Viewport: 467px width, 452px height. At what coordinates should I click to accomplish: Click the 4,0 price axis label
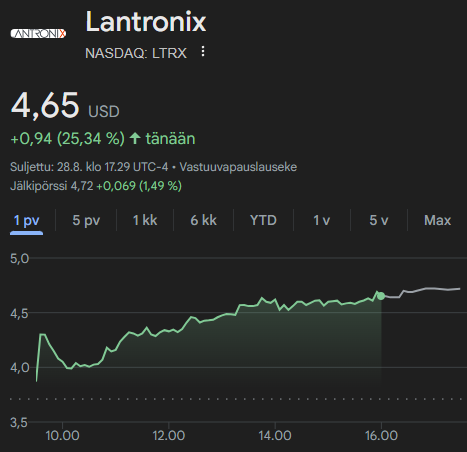(19, 368)
